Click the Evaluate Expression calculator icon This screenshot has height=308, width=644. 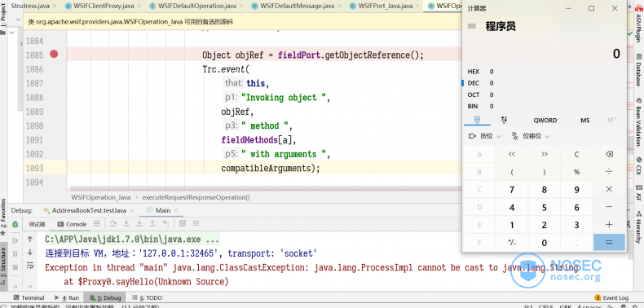pyautogui.click(x=183, y=224)
